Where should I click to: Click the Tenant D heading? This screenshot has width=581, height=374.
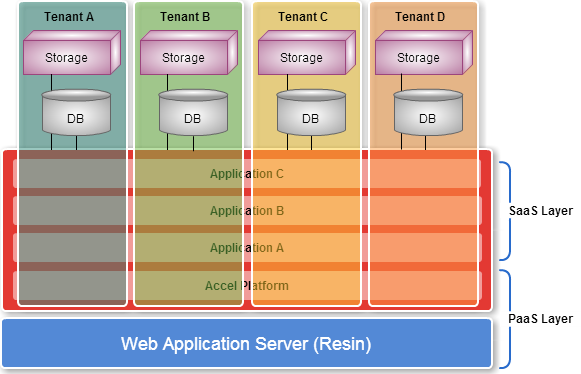click(420, 17)
